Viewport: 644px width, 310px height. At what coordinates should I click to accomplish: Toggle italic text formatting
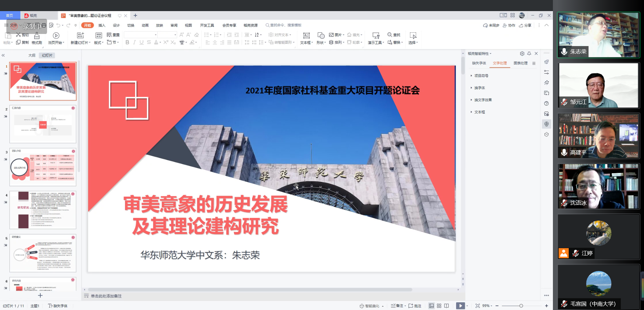point(134,42)
